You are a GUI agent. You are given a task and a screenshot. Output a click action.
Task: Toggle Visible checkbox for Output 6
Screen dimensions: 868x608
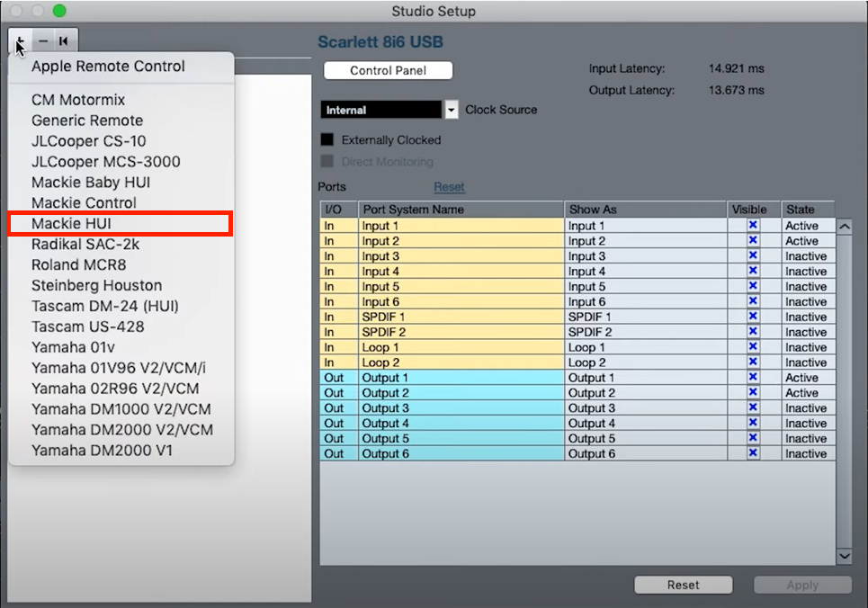(753, 453)
